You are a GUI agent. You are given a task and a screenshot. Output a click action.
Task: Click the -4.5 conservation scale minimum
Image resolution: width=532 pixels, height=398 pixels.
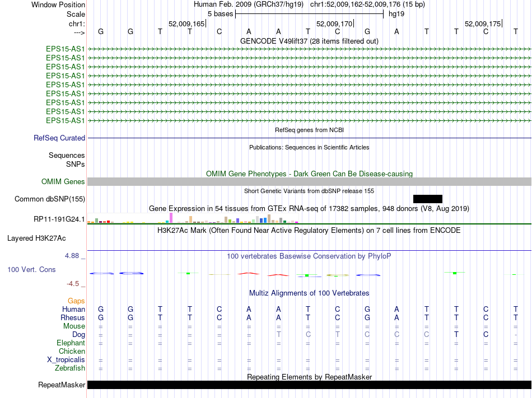pos(73,284)
